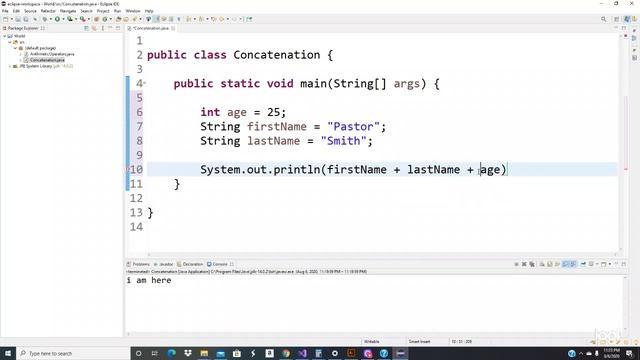This screenshot has height=360, width=640.
Task: Click the 'Writable' status bar entry
Action: point(371,342)
